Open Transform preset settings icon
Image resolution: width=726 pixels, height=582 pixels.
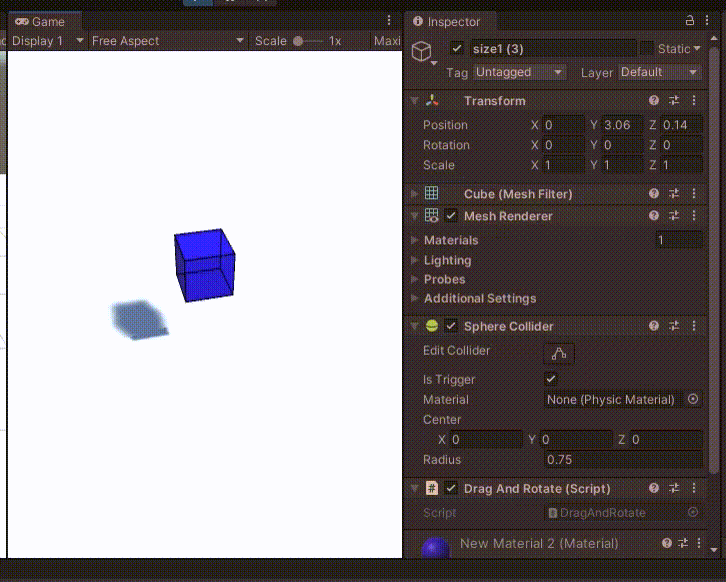click(674, 100)
